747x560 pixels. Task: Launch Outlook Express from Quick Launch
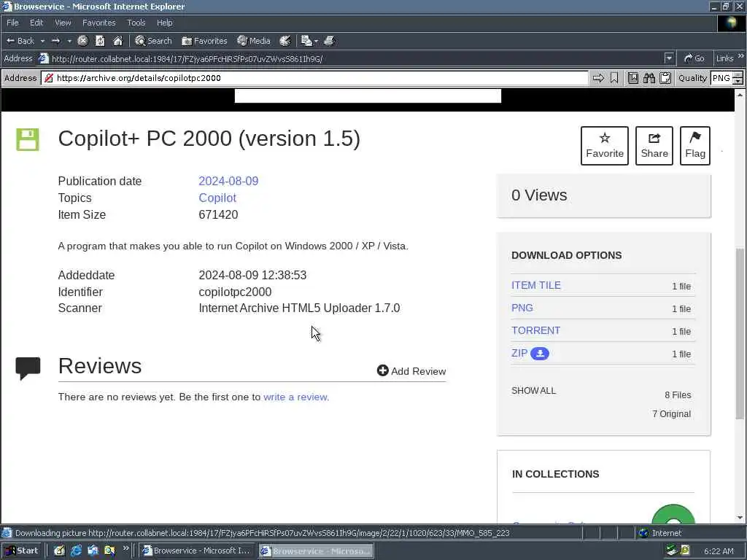coord(93,551)
